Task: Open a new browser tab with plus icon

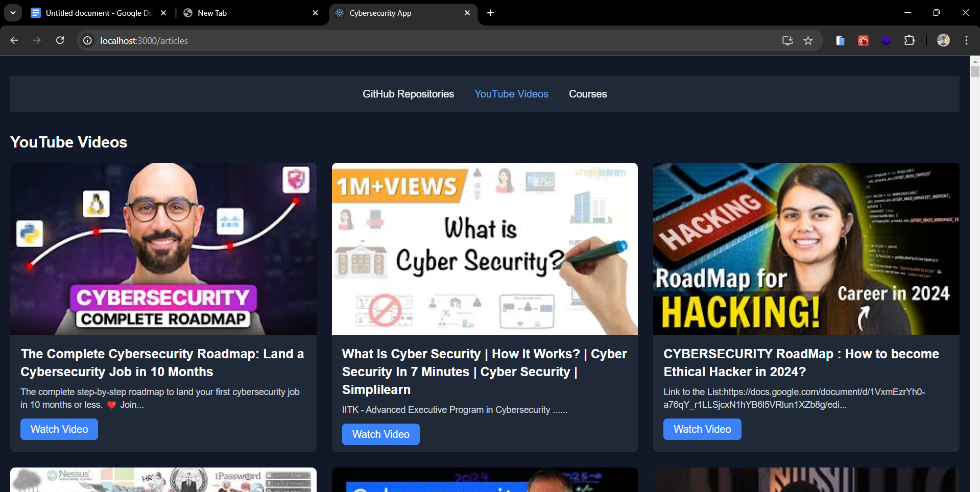Action: [490, 13]
